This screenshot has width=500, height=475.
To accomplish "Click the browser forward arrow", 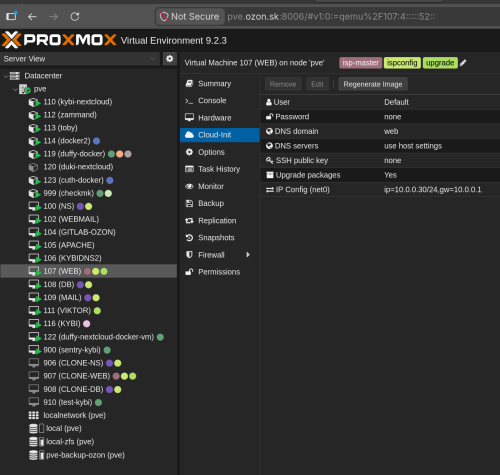I will tap(53, 16).
